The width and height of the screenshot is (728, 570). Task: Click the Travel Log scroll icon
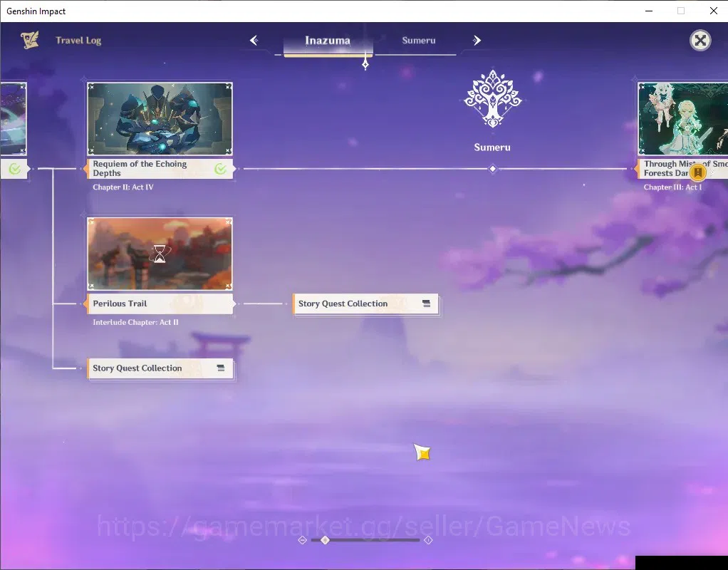click(30, 40)
